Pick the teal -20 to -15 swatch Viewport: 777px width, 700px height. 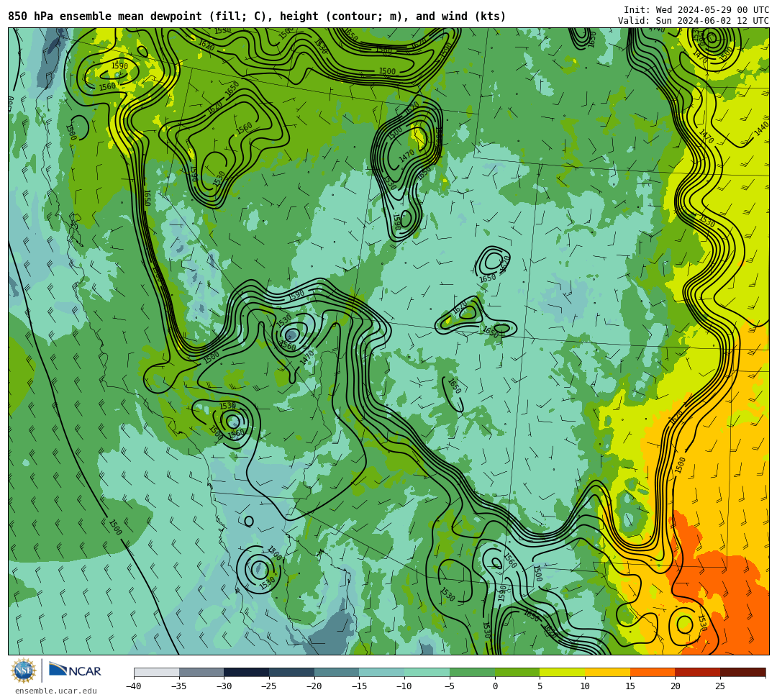337,672
